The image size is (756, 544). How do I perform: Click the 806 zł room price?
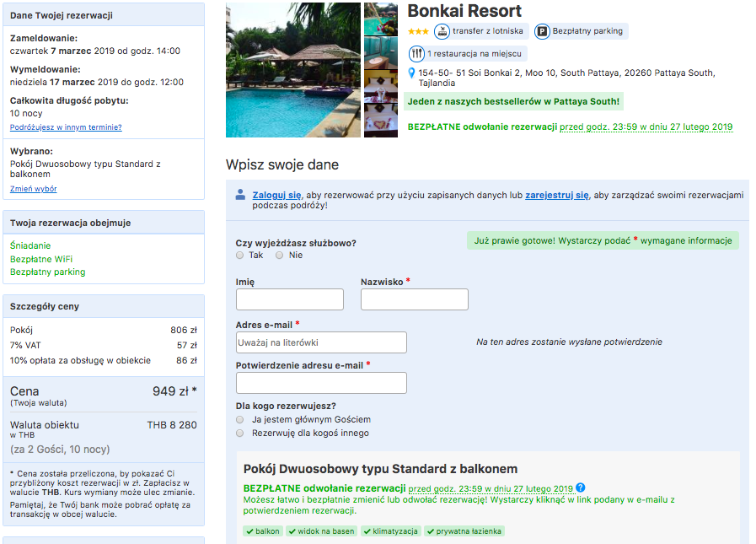click(184, 330)
